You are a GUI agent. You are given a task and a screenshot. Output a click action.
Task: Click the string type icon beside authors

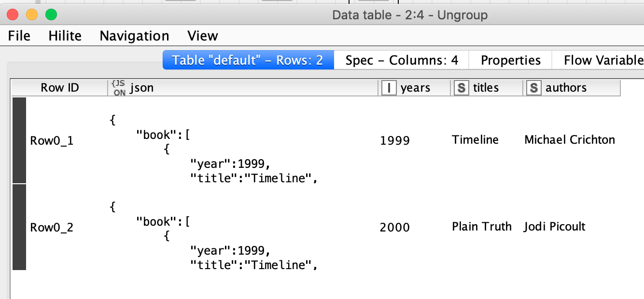pos(533,88)
